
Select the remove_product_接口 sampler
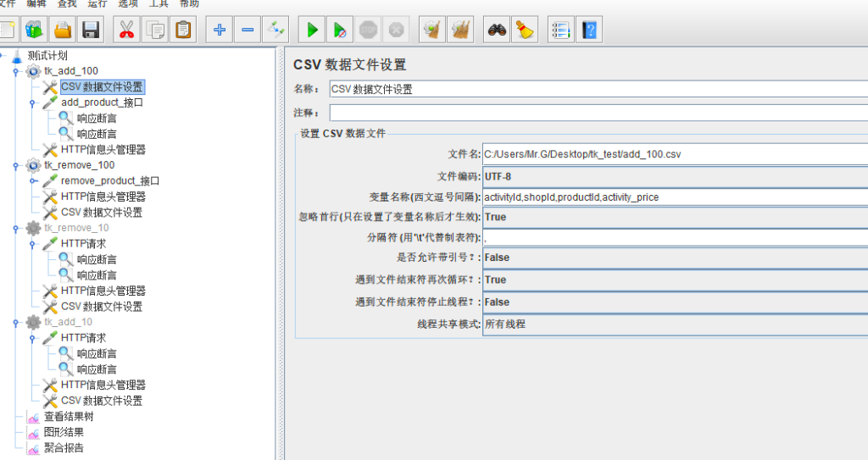110,181
